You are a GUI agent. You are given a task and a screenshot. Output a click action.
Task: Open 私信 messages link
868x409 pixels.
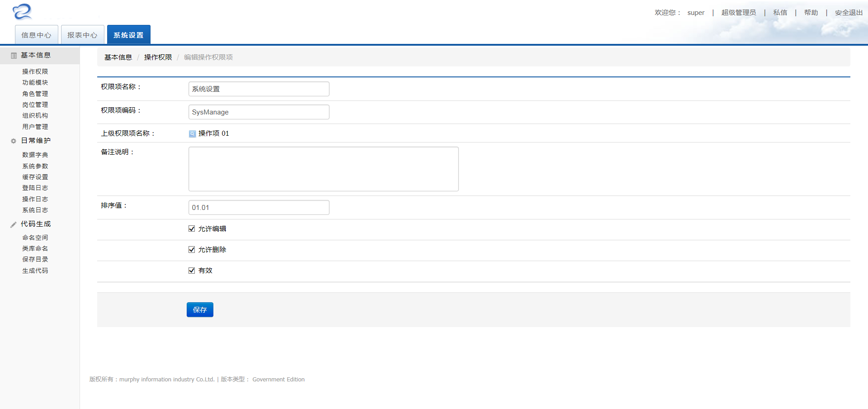[780, 13]
